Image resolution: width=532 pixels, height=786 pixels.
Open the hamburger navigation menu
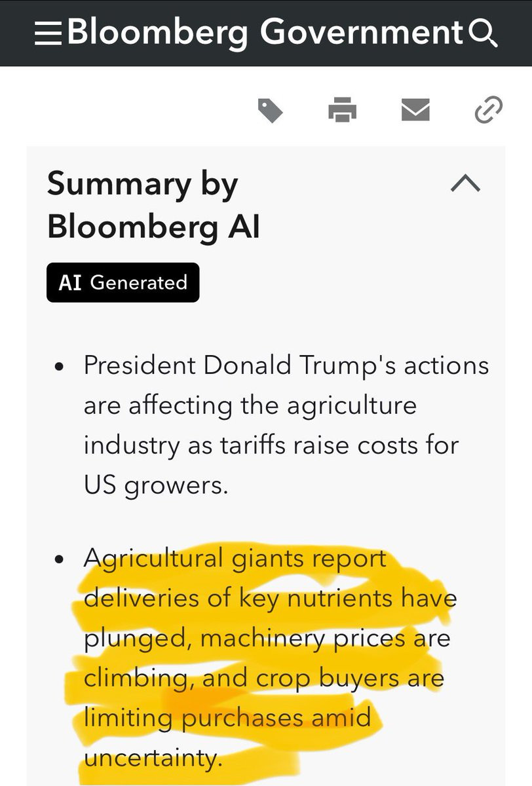(x=48, y=33)
